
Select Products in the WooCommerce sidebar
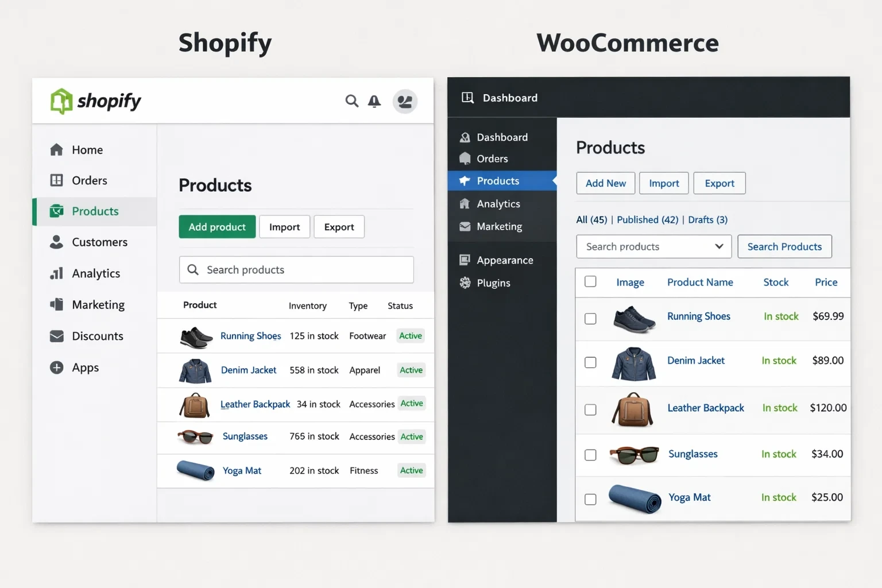(502, 181)
